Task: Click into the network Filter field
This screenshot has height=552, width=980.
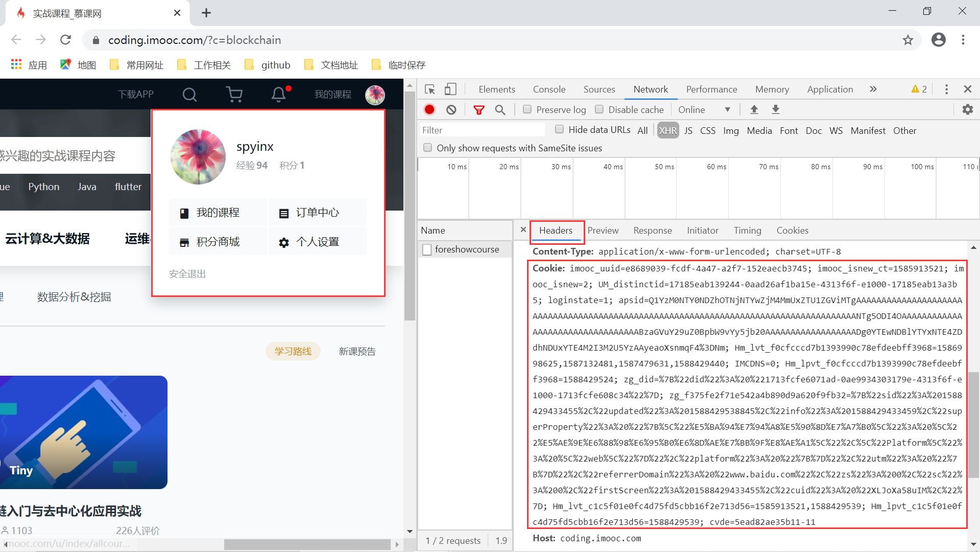Action: [482, 130]
